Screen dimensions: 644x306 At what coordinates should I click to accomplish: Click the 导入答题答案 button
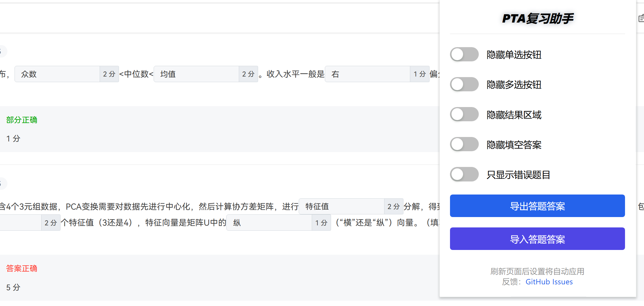tap(537, 239)
